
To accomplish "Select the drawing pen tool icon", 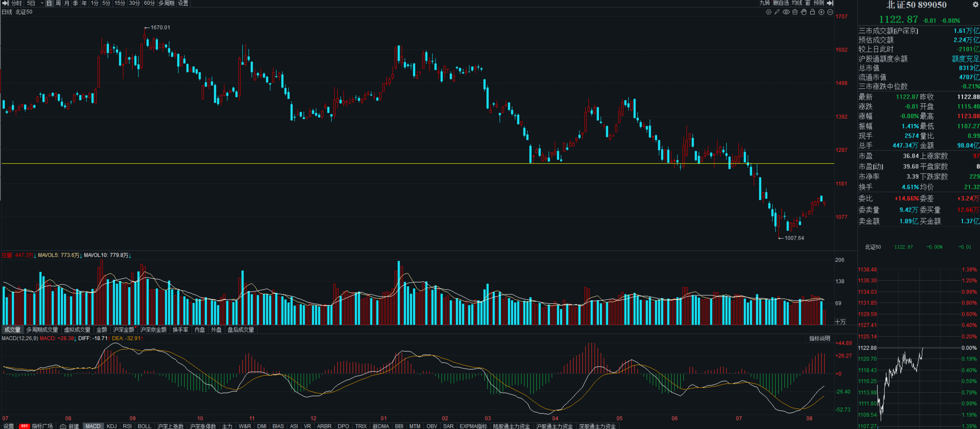I will click(777, 12).
